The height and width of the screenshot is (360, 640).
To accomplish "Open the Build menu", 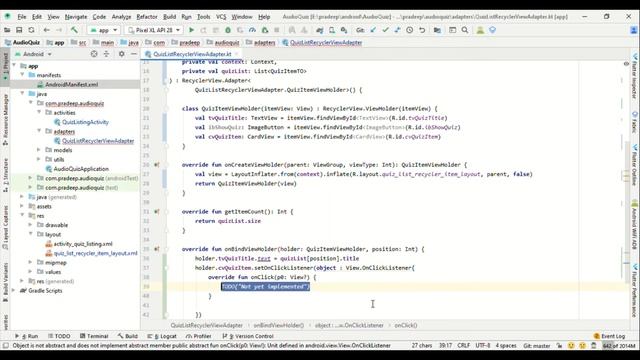I will click(x=169, y=17).
